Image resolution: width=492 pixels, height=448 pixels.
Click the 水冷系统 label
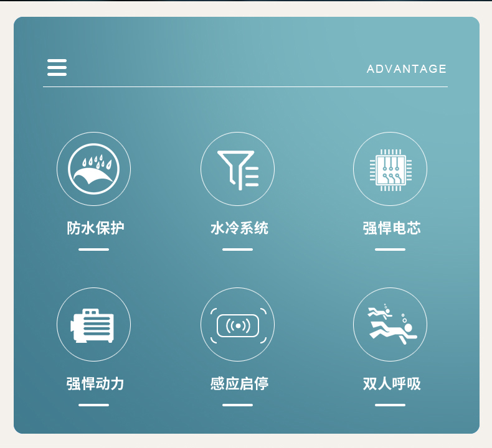click(x=239, y=228)
